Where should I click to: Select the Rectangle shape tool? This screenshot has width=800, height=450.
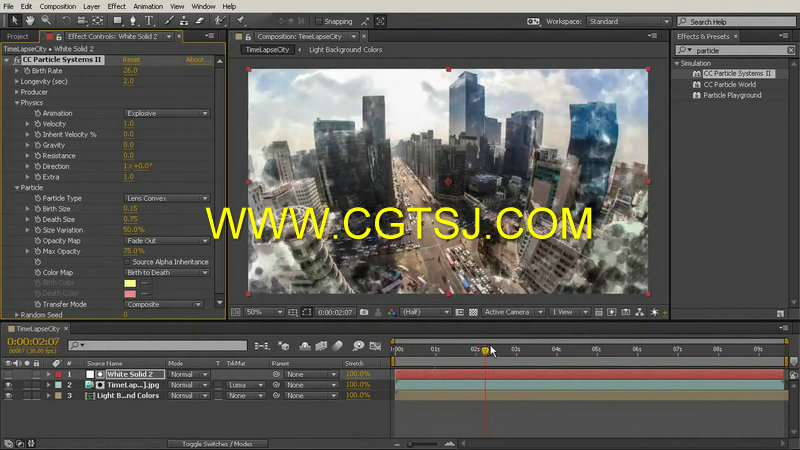pos(117,21)
